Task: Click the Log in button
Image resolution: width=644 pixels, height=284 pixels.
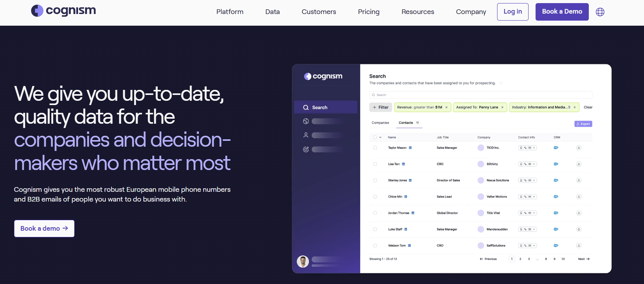Action: [x=513, y=12]
